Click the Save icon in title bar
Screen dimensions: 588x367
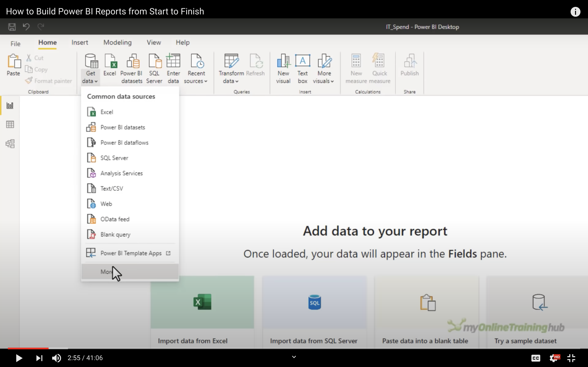coord(12,27)
